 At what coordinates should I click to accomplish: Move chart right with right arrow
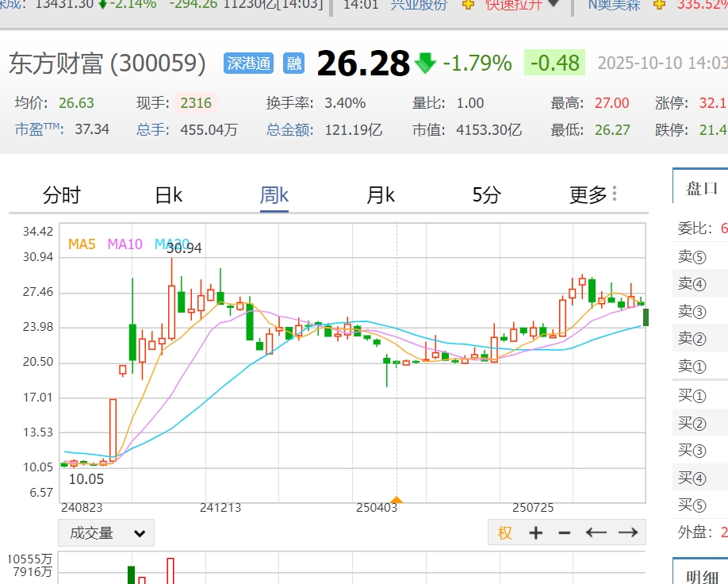click(x=628, y=532)
